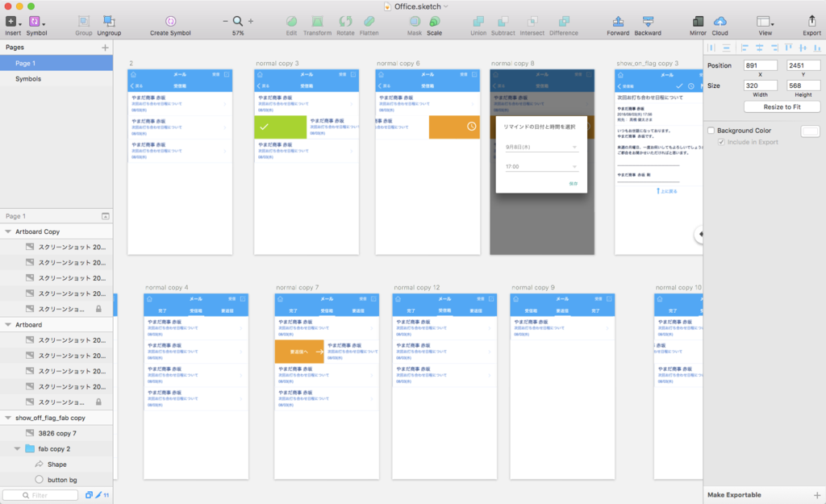
Task: Zoom in with the plus button
Action: (x=251, y=21)
